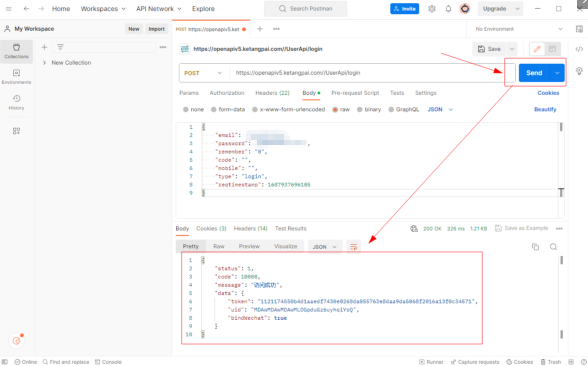Change the response JSON format dropdown

point(325,247)
